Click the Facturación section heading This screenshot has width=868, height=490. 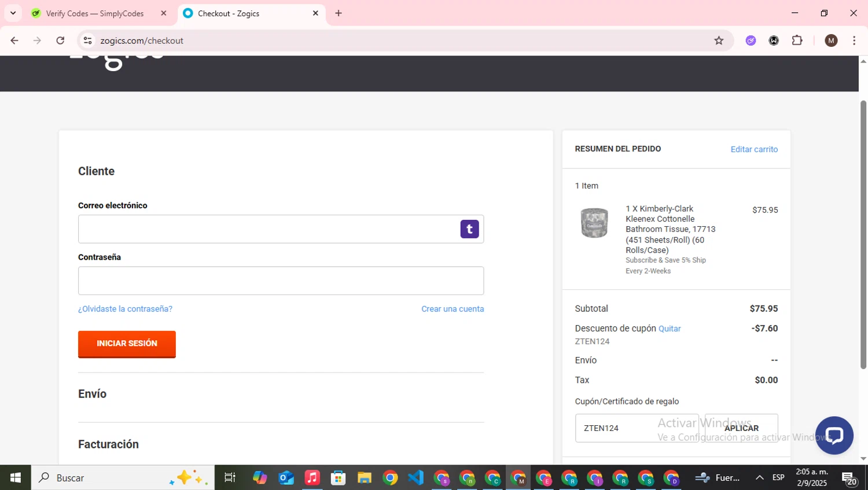[x=108, y=444]
